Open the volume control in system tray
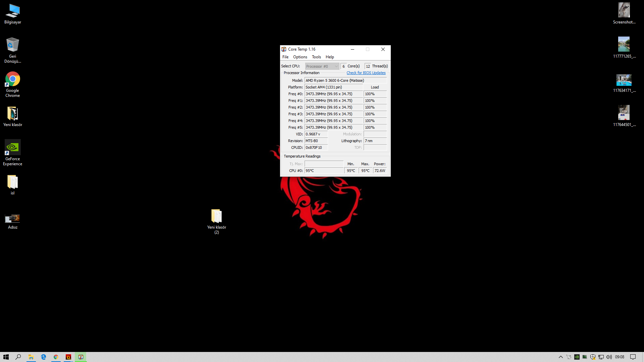Viewport: 644px width, 362px height. (609, 357)
